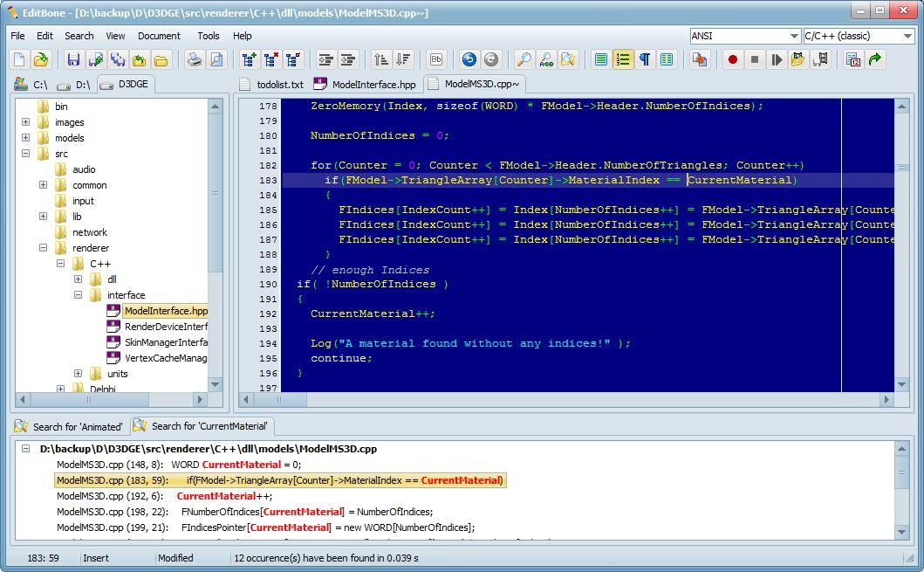
Task: Click the New document icon
Action: tap(19, 59)
